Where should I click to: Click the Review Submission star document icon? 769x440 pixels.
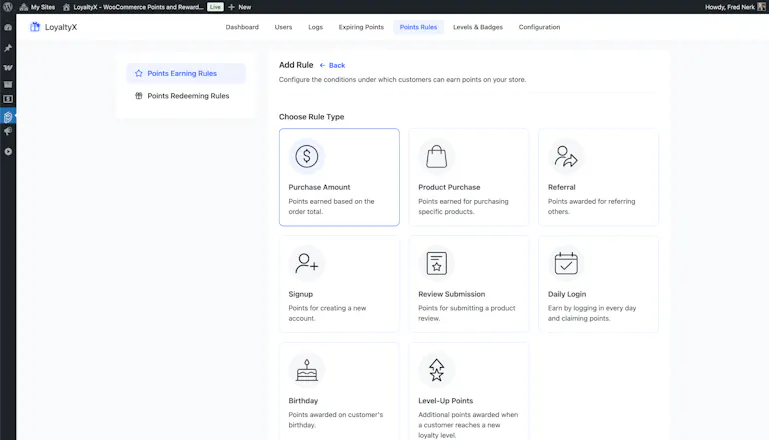tap(436, 263)
